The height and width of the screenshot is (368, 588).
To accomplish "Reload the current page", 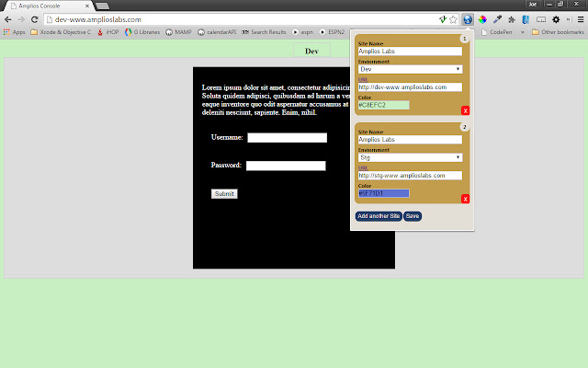I will pyautogui.click(x=35, y=19).
